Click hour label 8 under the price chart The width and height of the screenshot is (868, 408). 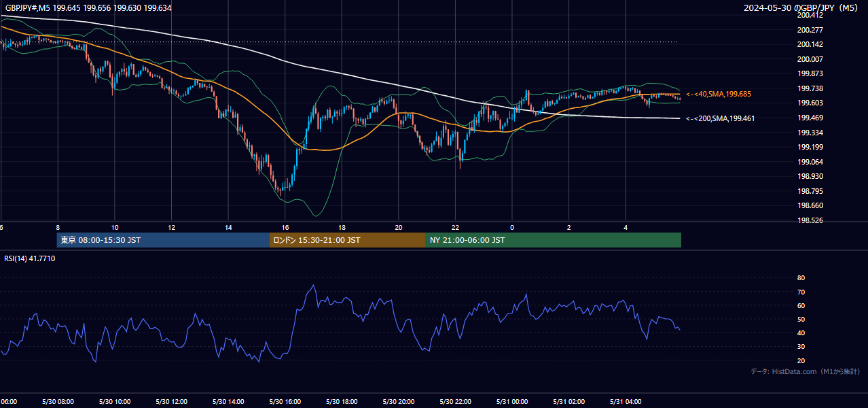click(58, 227)
